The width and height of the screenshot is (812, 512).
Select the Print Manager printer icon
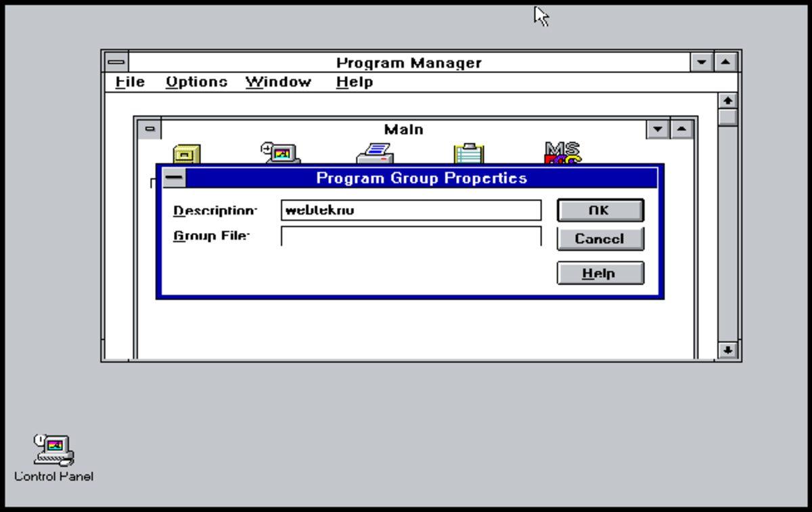pos(376,154)
